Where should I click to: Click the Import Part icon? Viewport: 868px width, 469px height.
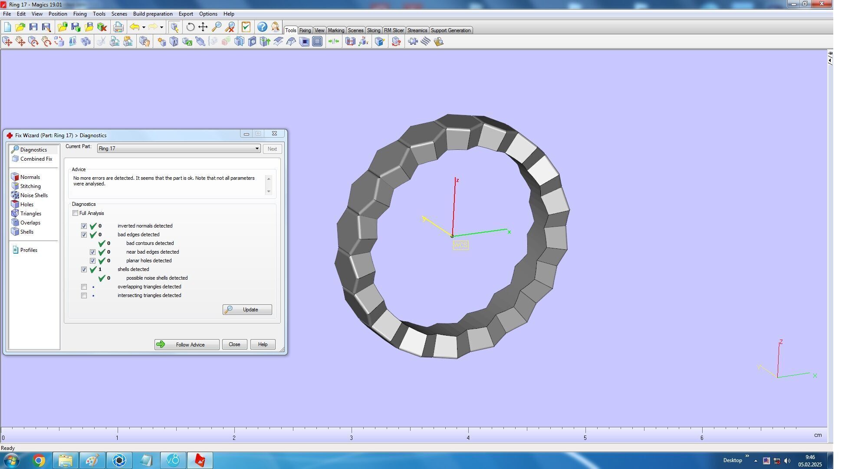(62, 27)
